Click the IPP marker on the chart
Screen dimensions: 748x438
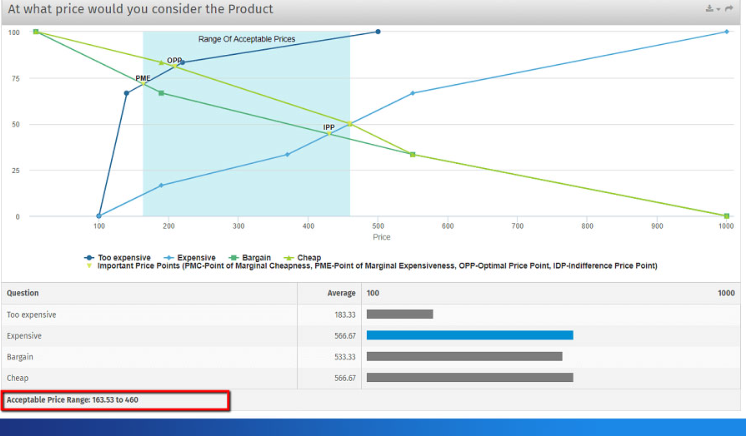pos(349,124)
